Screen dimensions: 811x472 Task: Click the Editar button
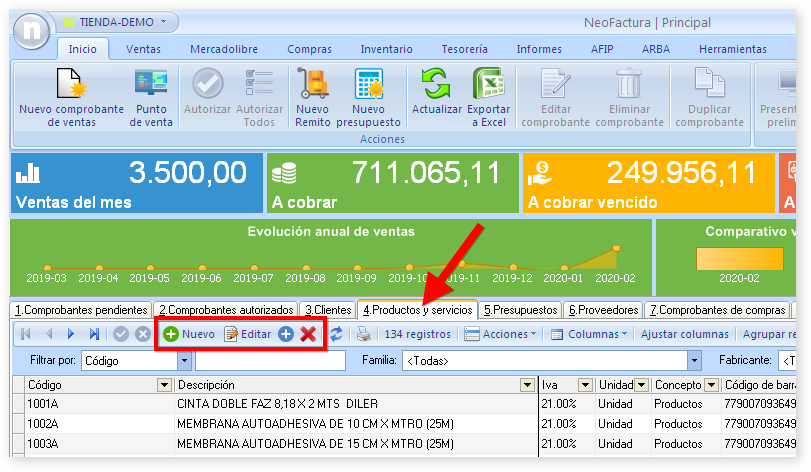(248, 334)
